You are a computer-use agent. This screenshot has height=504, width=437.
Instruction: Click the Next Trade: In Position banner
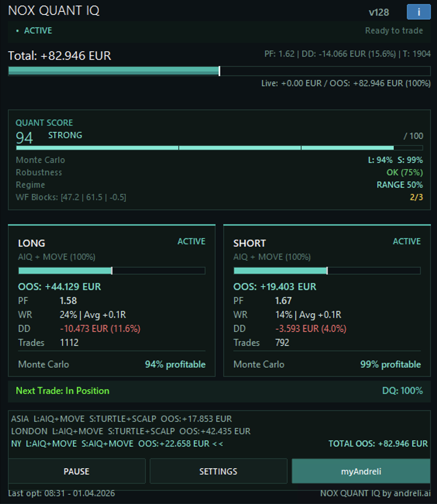(x=62, y=391)
